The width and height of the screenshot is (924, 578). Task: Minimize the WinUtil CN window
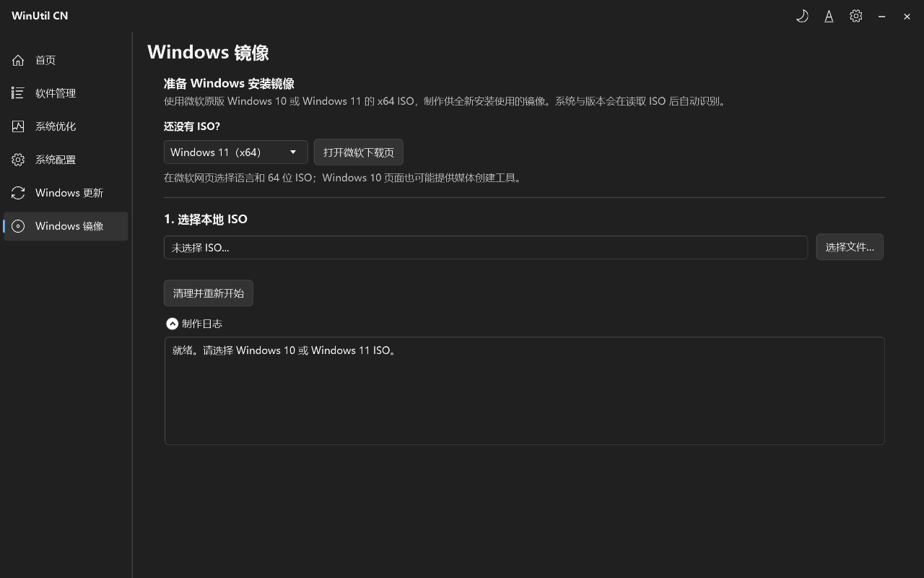[x=881, y=16]
